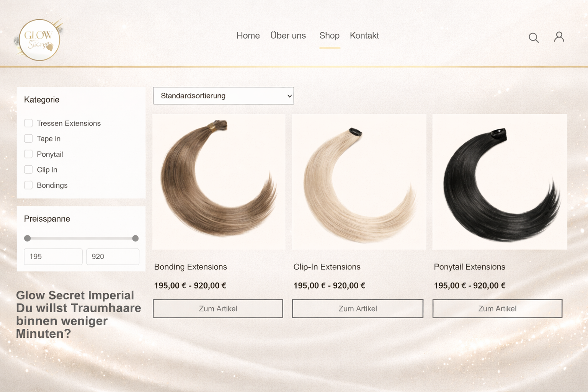The image size is (588, 392).
Task: Tick the Bondings filter checkbox
Action: [x=28, y=185]
